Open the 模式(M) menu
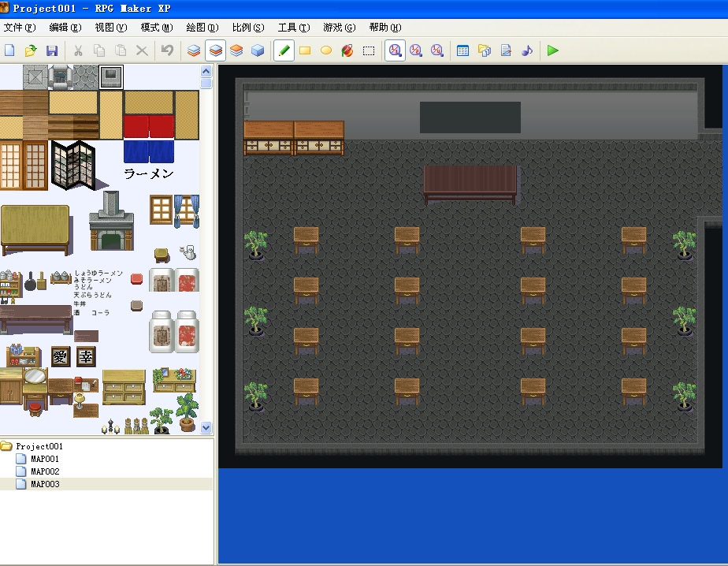Screen dimensions: 728x566 pyautogui.click(x=157, y=28)
